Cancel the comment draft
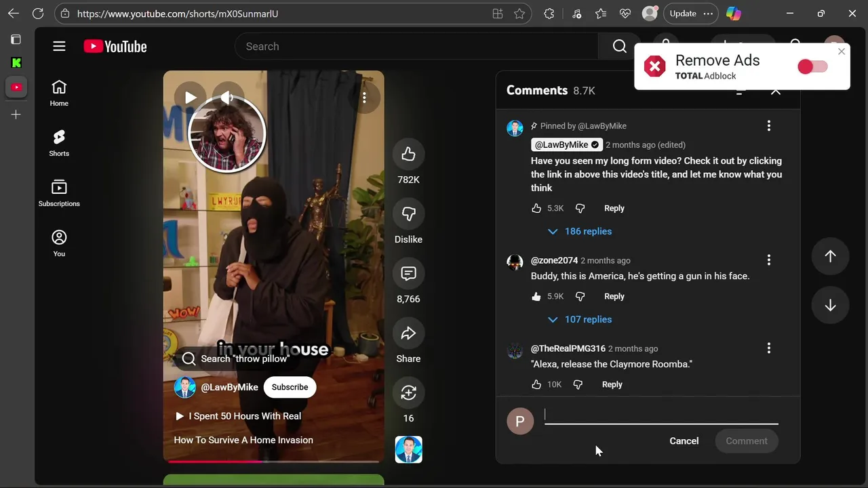 pos(684,441)
